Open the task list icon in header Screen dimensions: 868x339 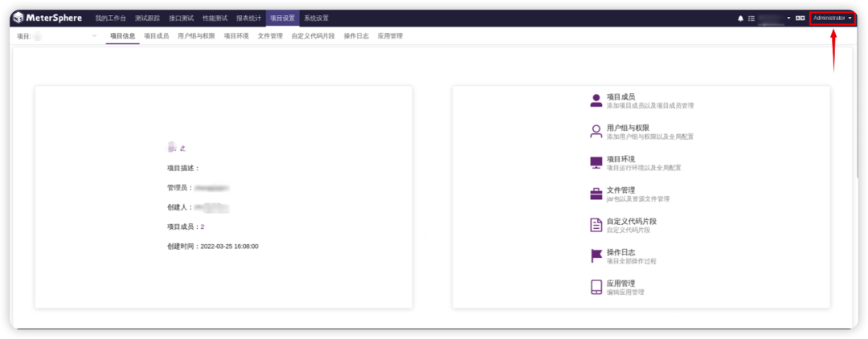[x=751, y=18]
